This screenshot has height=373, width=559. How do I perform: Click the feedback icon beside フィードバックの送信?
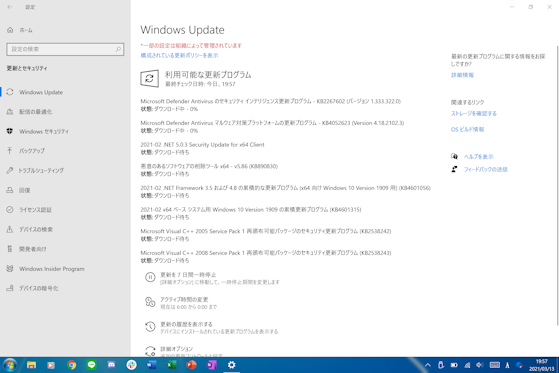(x=454, y=169)
